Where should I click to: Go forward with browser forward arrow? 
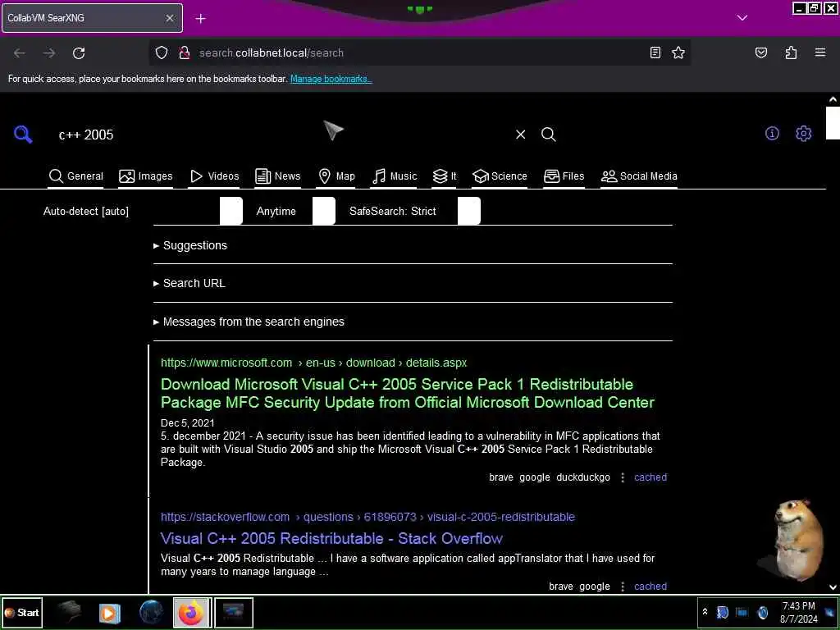tap(49, 53)
